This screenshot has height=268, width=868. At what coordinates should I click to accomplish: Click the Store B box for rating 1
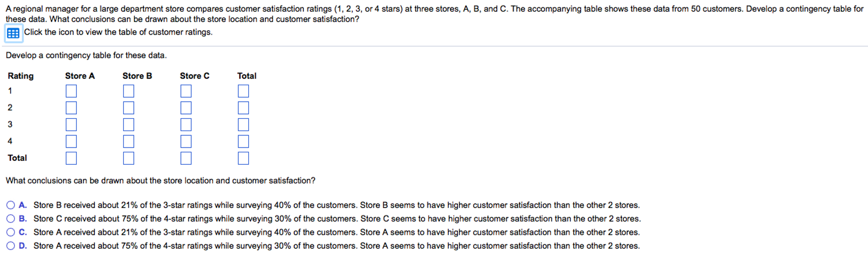pyautogui.click(x=129, y=91)
